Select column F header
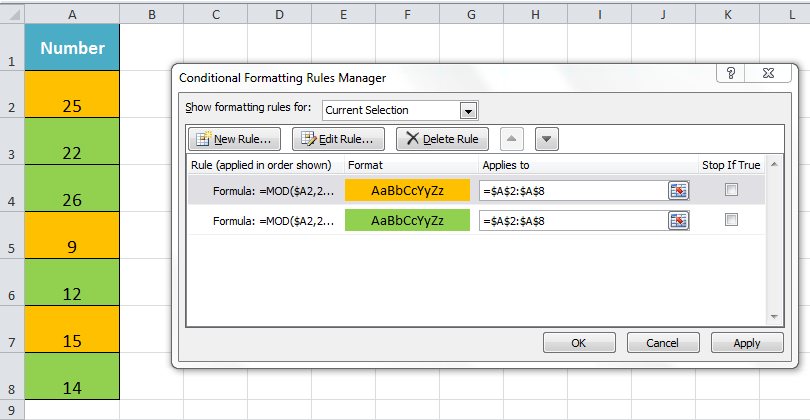The image size is (810, 420). pos(408,15)
